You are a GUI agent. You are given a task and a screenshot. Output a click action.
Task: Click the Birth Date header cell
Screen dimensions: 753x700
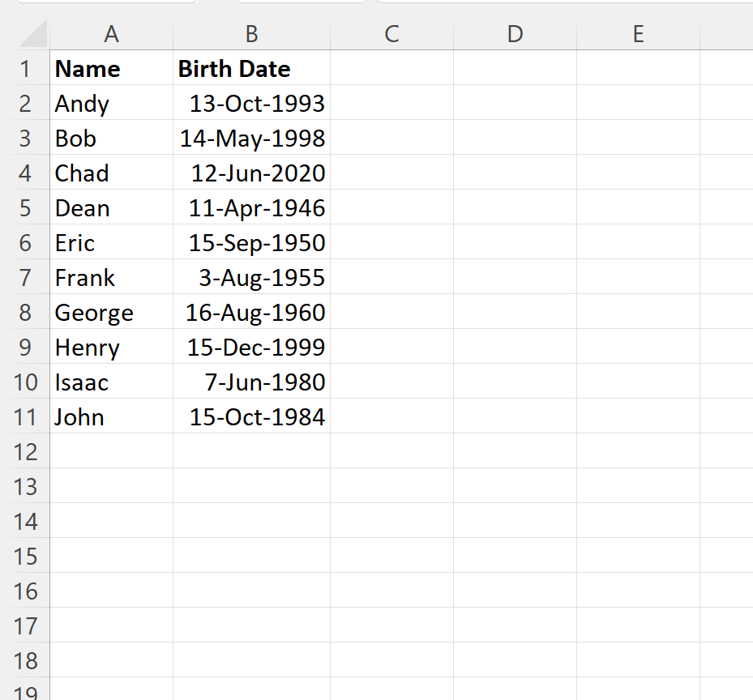click(251, 69)
